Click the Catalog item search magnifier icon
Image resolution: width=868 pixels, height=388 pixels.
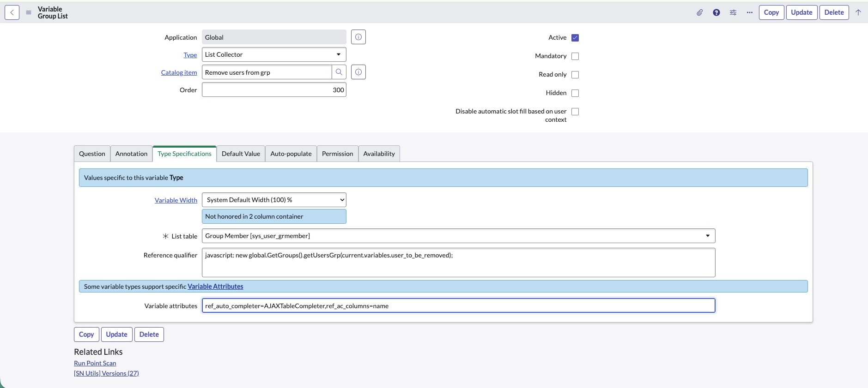pyautogui.click(x=339, y=72)
